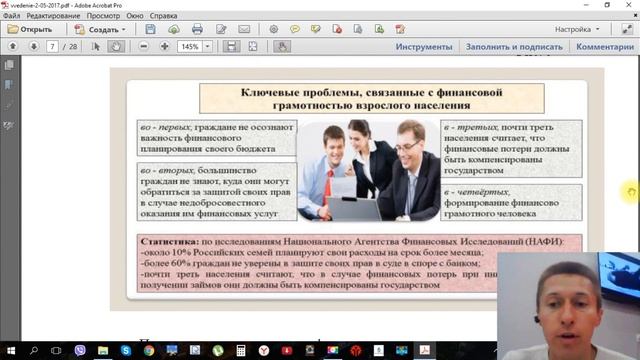Image resolution: width=640 pixels, height=360 pixels.
Task: Click the Открыть (Open) folder button
Action: (30, 29)
